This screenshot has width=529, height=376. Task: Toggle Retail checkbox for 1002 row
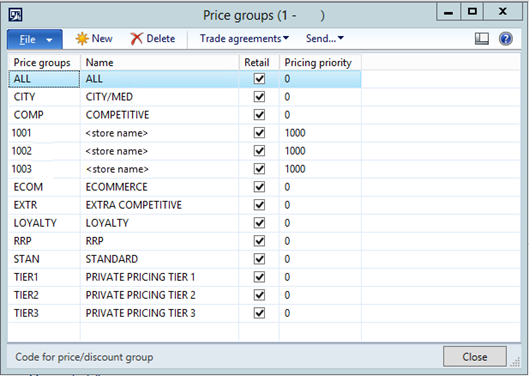pyautogui.click(x=259, y=151)
